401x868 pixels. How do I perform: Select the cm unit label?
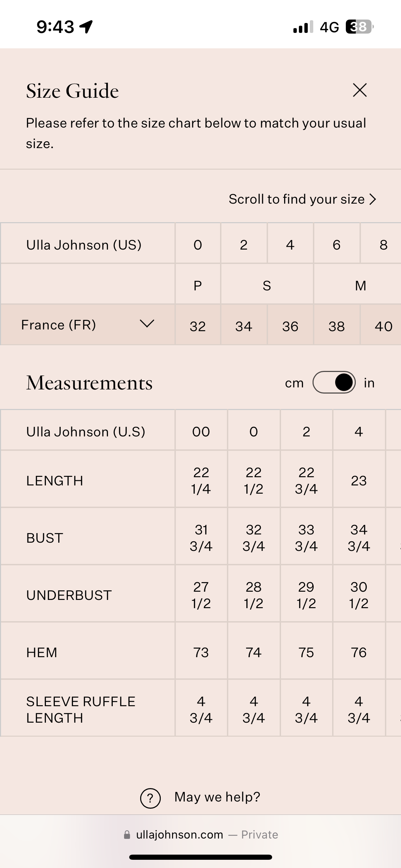tap(294, 383)
